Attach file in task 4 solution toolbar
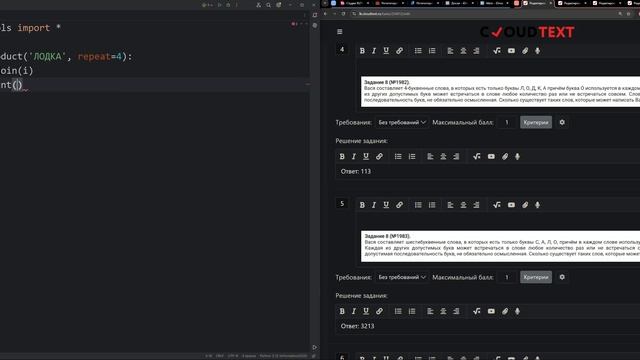This screenshot has width=640, height=360. pyautogui.click(x=505, y=156)
